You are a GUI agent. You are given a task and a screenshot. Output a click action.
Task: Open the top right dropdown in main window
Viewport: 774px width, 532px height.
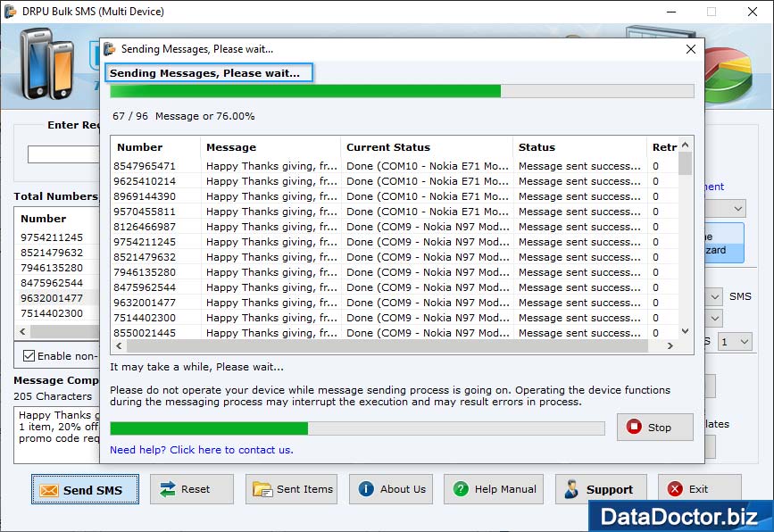(726, 208)
